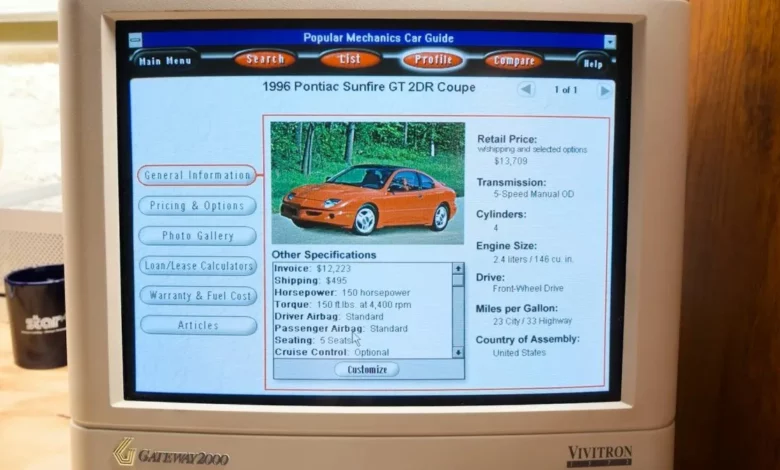Go to previous car profile arrow
Viewport: 780px width, 470px height.
(x=526, y=90)
